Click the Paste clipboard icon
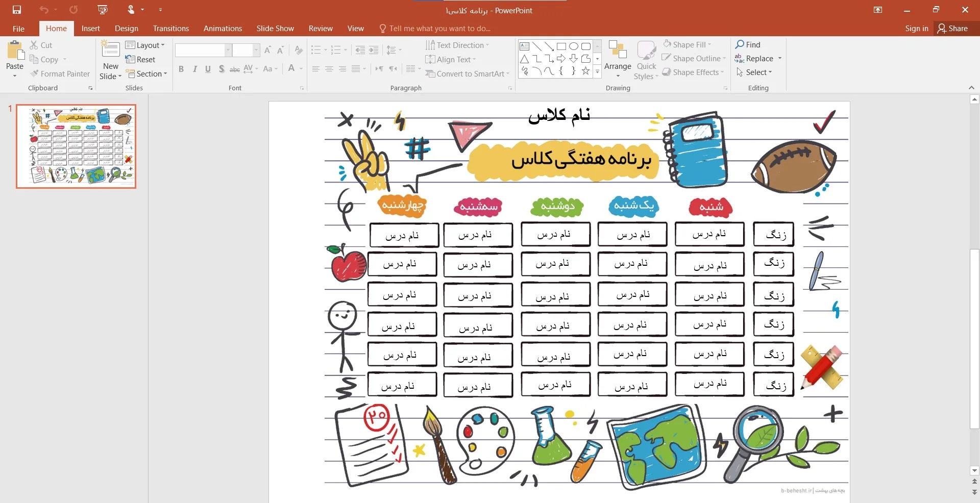Image resolution: width=980 pixels, height=503 pixels. click(x=15, y=51)
